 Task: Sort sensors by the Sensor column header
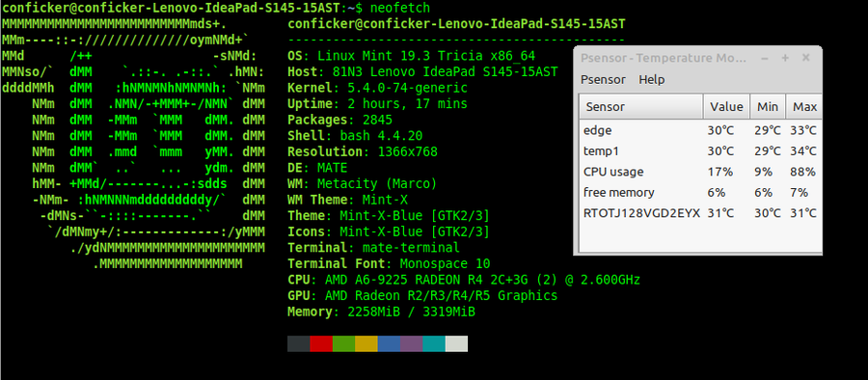point(641,106)
